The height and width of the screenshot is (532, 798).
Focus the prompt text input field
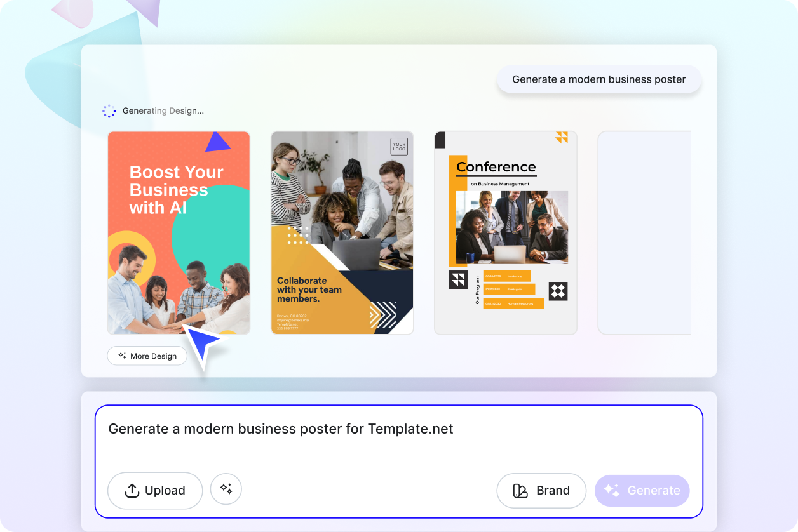[x=398, y=438]
